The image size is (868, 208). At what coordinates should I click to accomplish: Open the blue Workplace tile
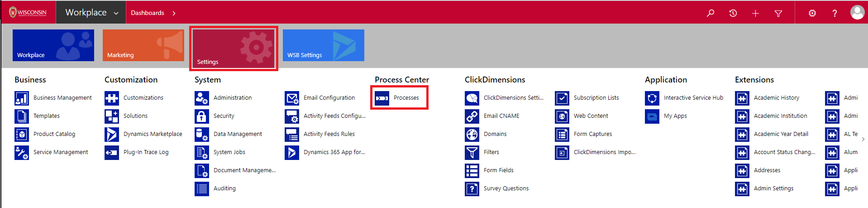pos(53,45)
